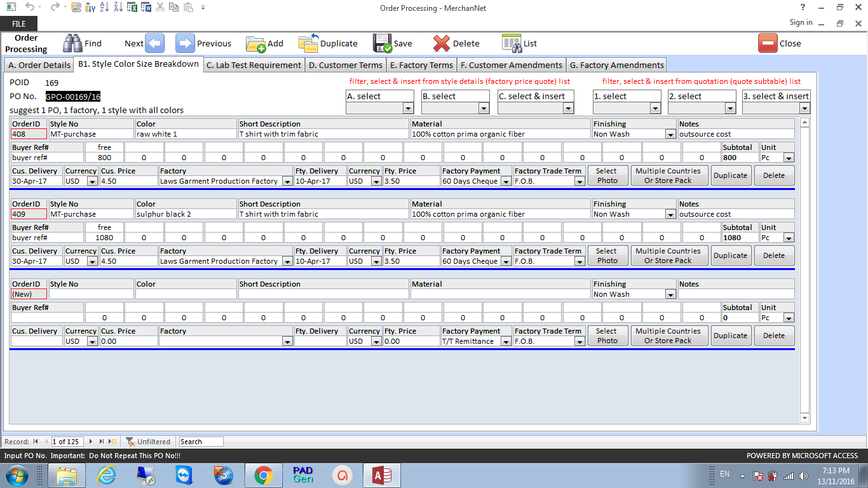The width and height of the screenshot is (868, 488).
Task: Switch to the C. Lab Test Requirement tab
Action: click(x=254, y=65)
